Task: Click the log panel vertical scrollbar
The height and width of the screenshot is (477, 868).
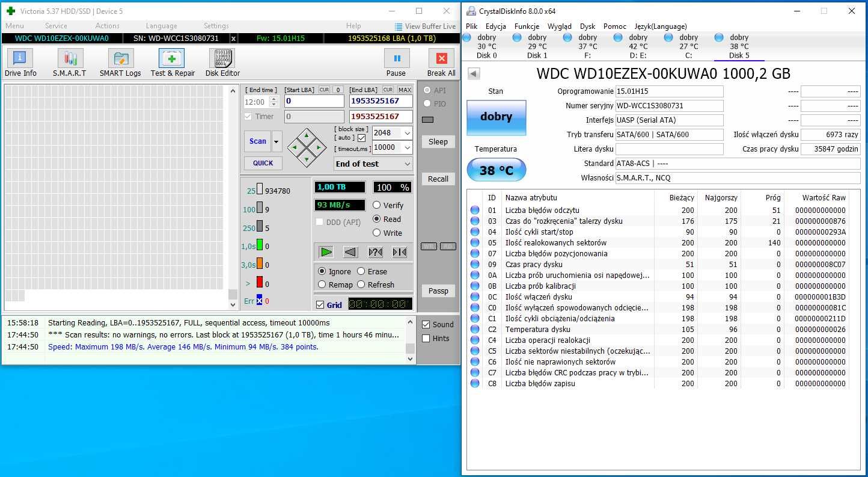Action: (410, 341)
